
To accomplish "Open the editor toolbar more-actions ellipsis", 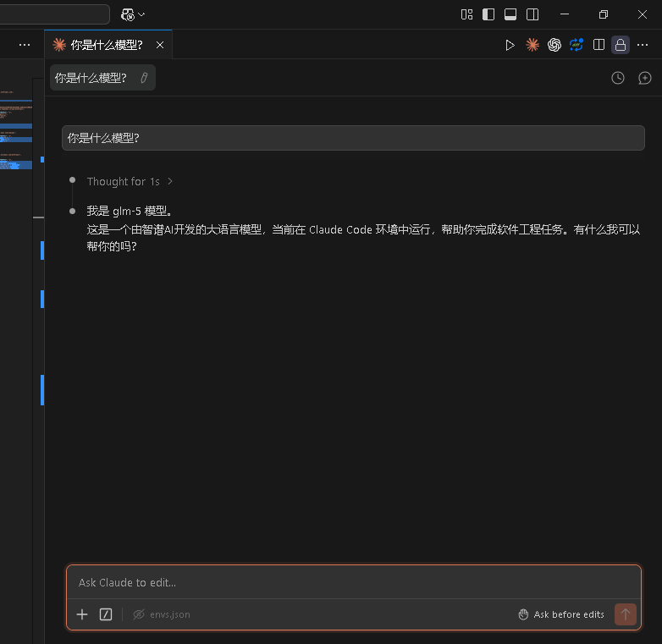I will (x=643, y=45).
